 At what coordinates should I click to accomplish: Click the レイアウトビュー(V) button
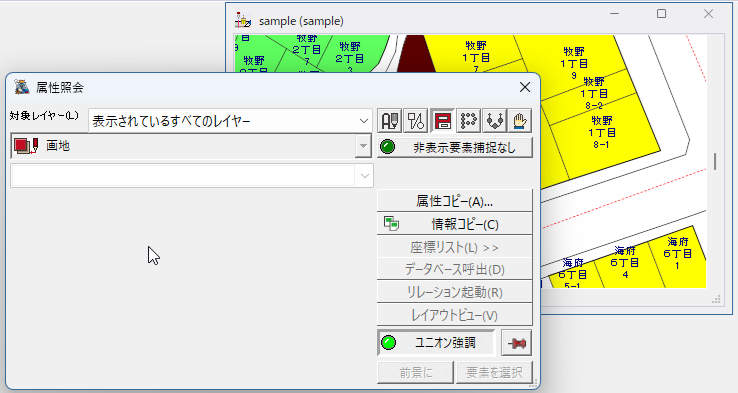point(455,315)
